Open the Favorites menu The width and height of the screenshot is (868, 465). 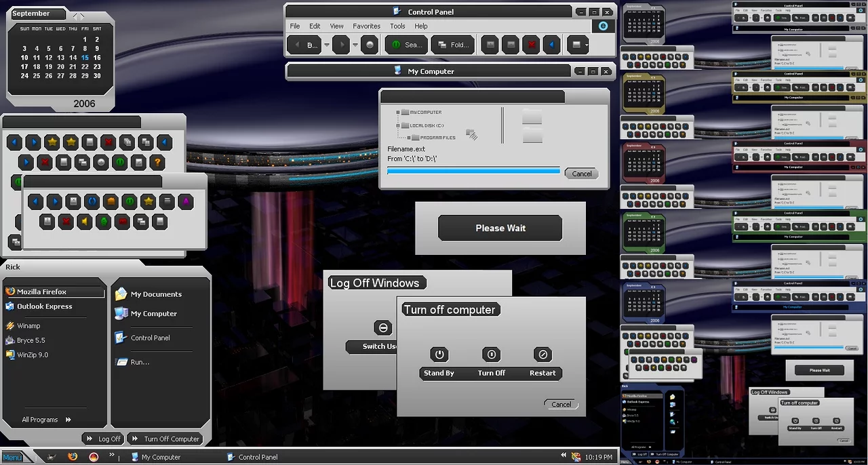pyautogui.click(x=366, y=26)
